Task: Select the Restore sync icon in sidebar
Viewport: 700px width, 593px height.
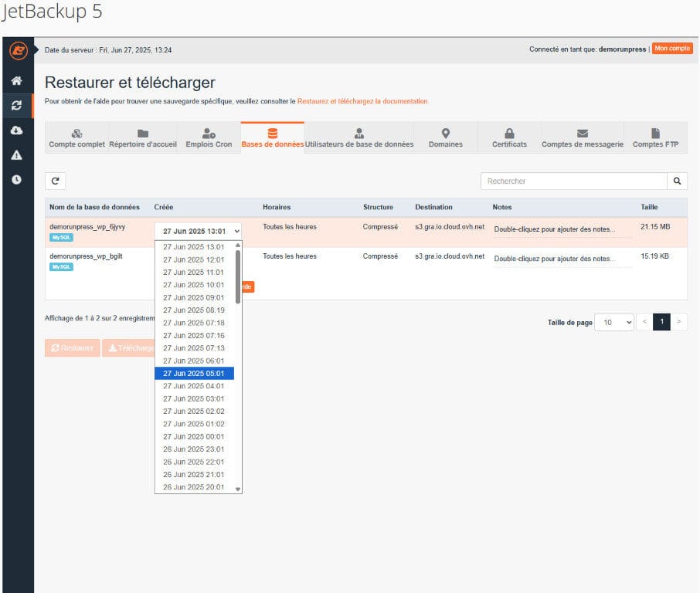Action: click(x=16, y=106)
